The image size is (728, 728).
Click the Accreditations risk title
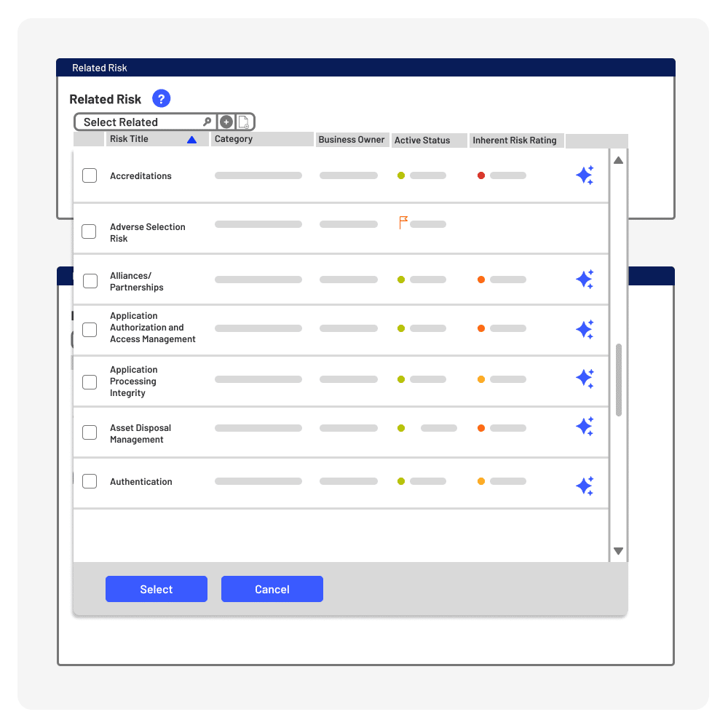(x=141, y=176)
